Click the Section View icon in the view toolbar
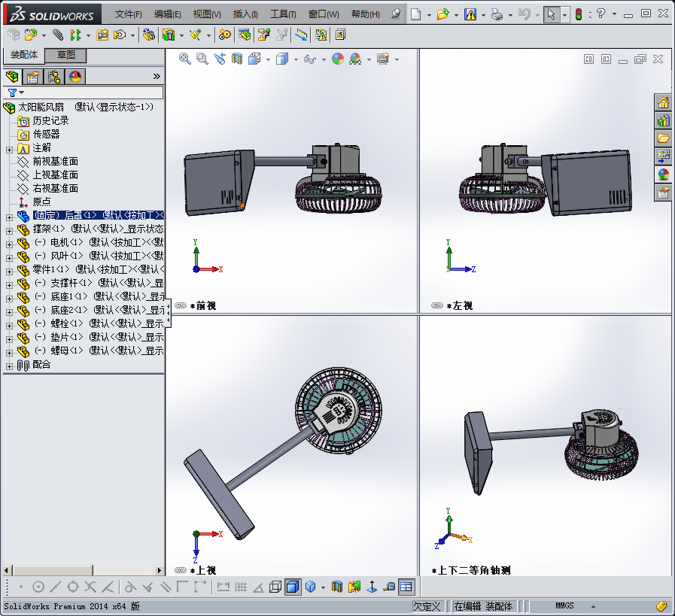The image size is (675, 616). (x=237, y=59)
